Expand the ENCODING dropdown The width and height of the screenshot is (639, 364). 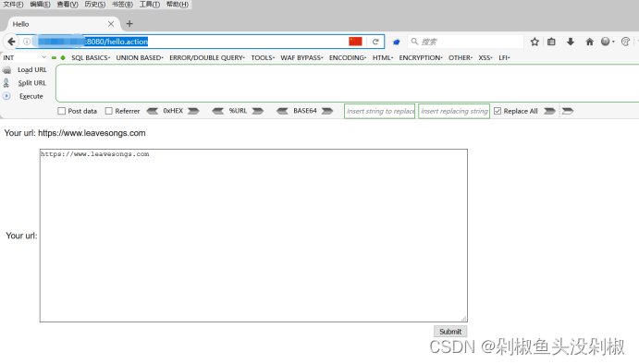pos(348,58)
